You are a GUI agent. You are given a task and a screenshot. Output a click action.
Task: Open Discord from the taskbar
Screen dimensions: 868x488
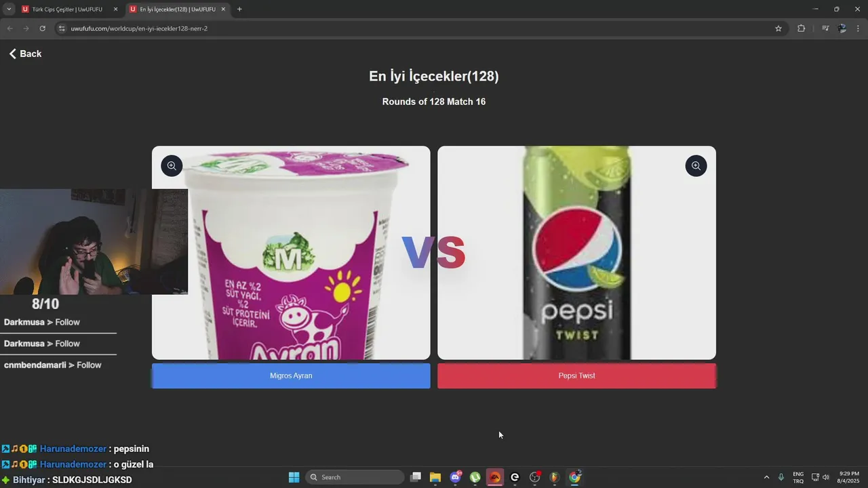click(x=455, y=477)
